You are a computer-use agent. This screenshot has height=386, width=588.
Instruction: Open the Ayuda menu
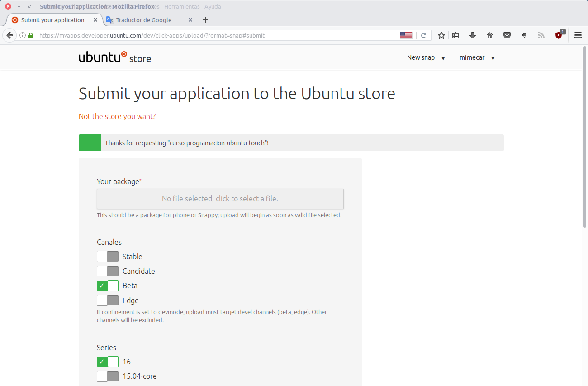(x=213, y=7)
